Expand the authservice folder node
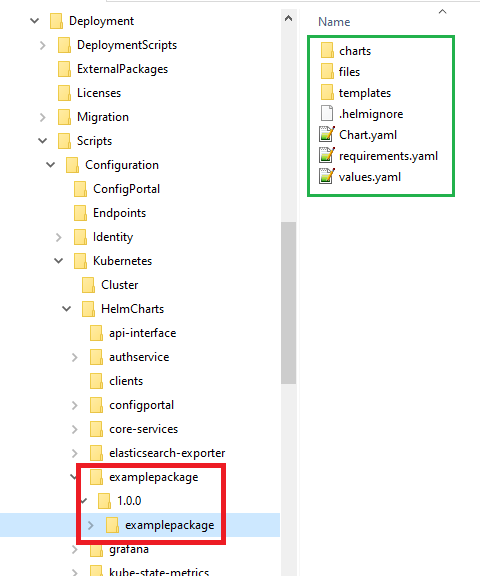 point(75,357)
